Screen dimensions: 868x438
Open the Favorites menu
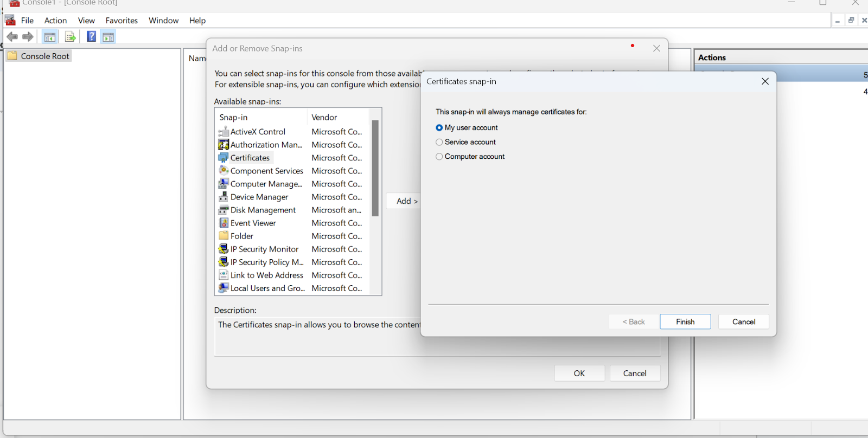(x=122, y=21)
